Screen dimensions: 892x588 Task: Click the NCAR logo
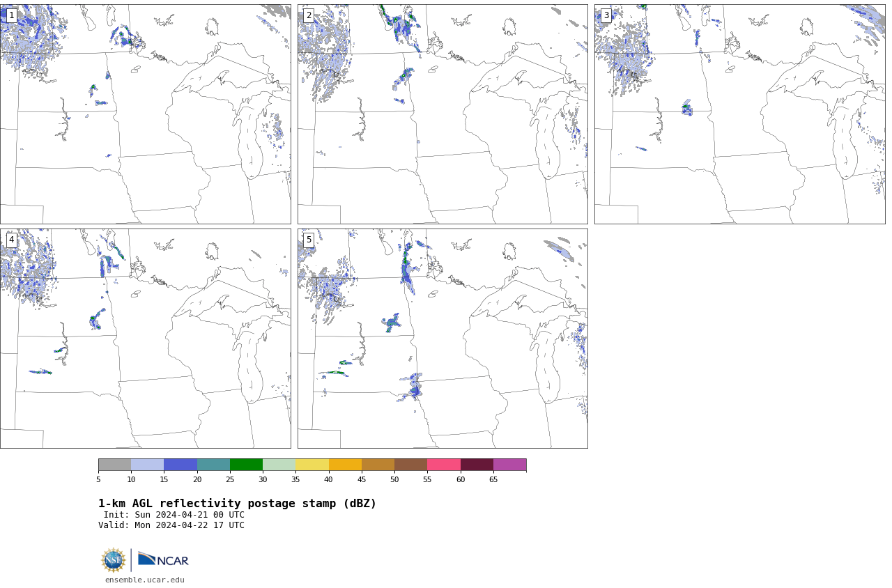coord(163,559)
